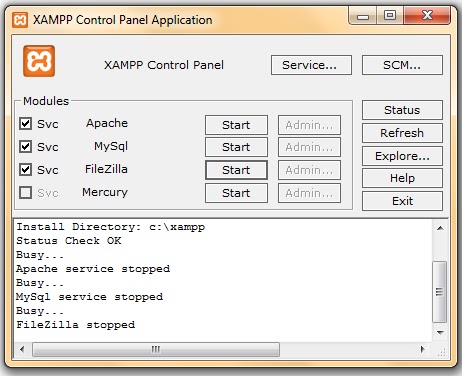The height and width of the screenshot is (376, 462).
Task: Click the horizontal scrollbar thumb in log
Action: coord(156,349)
